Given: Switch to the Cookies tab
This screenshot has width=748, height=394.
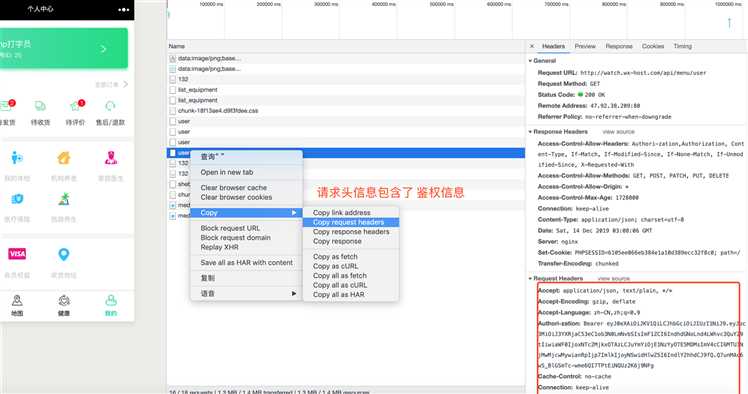Looking at the screenshot, I should [x=653, y=46].
